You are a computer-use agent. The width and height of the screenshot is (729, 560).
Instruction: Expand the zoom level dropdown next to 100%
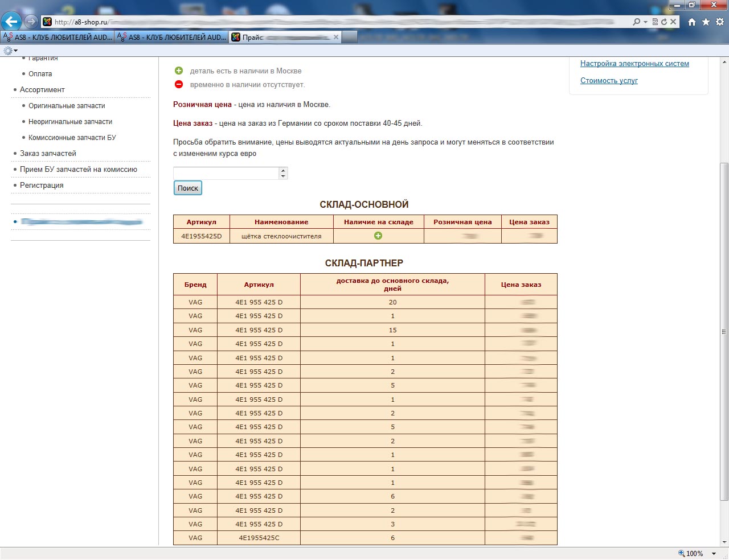point(714,554)
